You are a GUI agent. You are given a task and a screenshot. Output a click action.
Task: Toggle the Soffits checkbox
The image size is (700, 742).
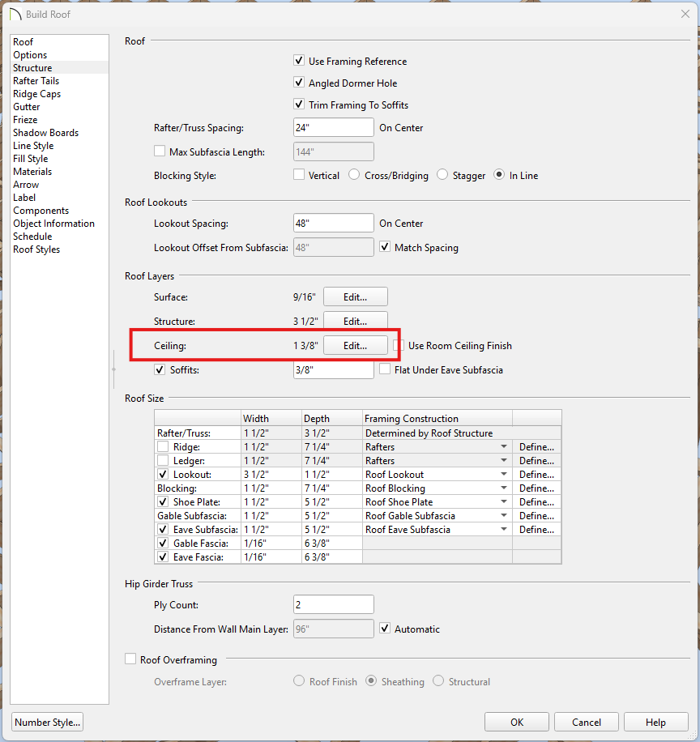[160, 369]
